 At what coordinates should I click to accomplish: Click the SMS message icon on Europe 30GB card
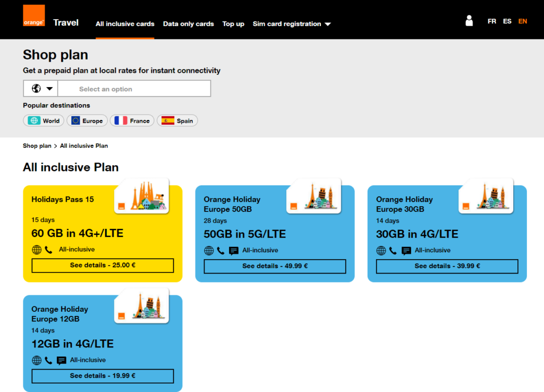[x=406, y=251]
